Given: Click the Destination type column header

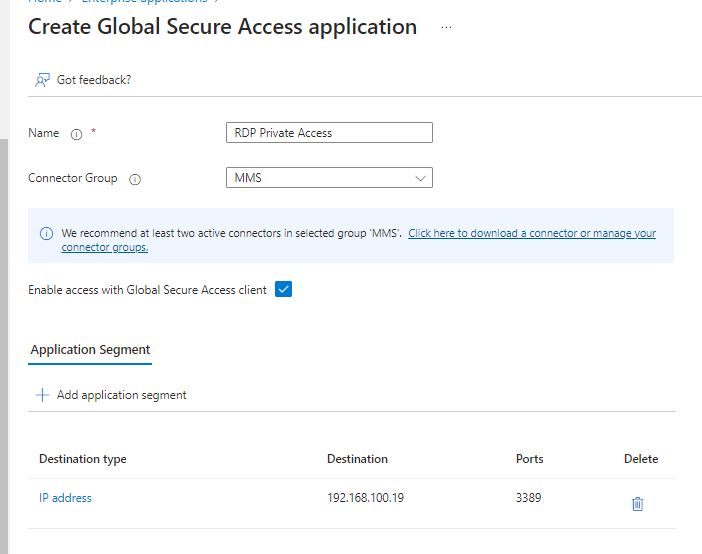Looking at the screenshot, I should [82, 459].
